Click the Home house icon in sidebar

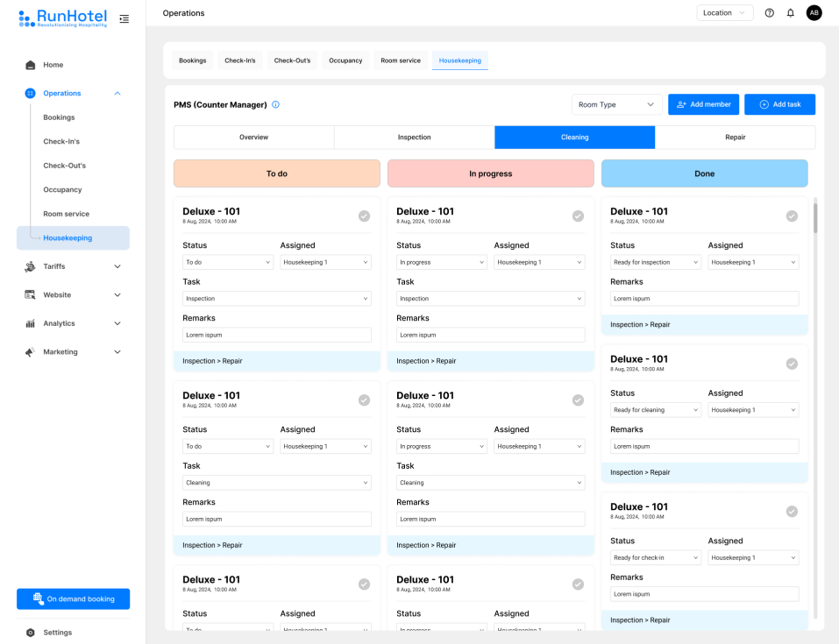(31, 65)
